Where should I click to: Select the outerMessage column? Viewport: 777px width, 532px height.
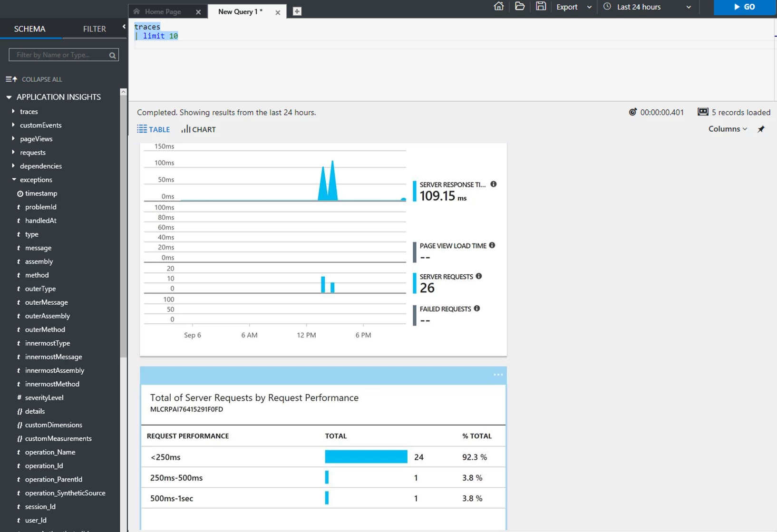47,302
